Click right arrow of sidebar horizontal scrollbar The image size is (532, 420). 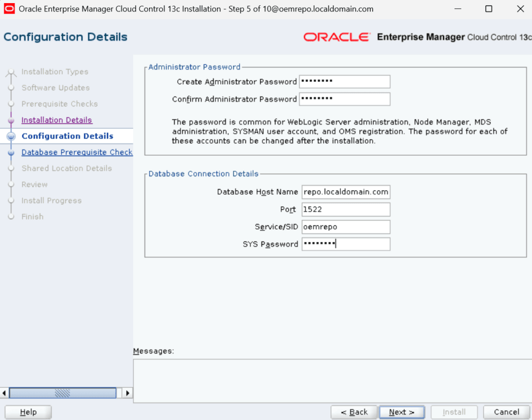point(128,393)
